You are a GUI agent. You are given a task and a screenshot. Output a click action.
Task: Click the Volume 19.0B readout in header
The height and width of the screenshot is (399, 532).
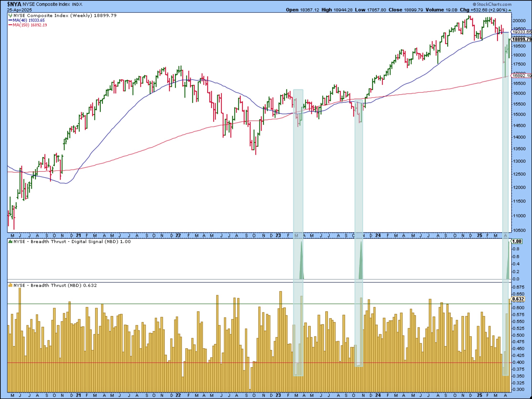(441, 10)
